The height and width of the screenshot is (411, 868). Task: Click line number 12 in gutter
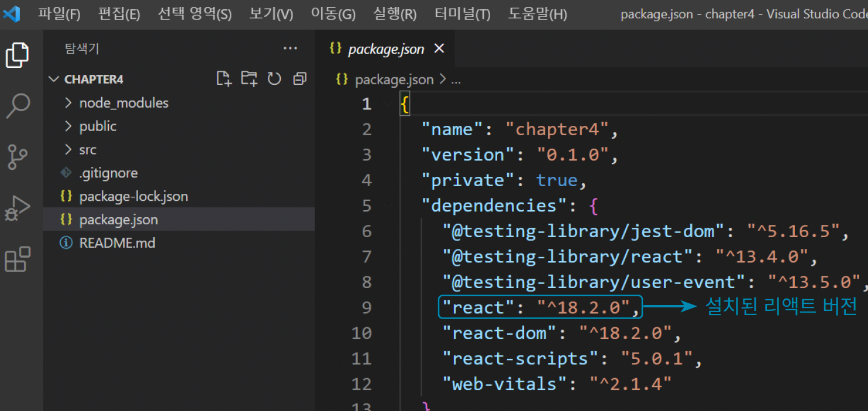[x=361, y=383]
